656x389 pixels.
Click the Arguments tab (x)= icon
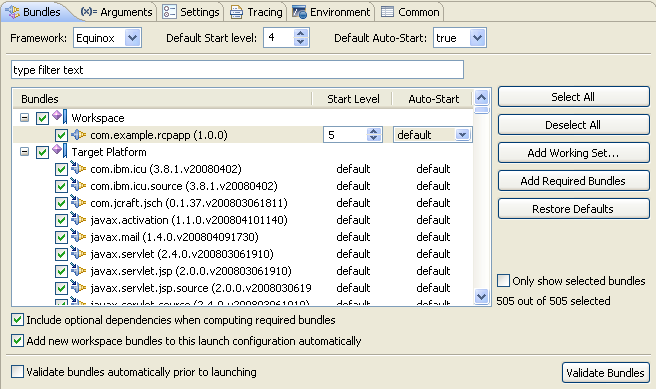(89, 12)
